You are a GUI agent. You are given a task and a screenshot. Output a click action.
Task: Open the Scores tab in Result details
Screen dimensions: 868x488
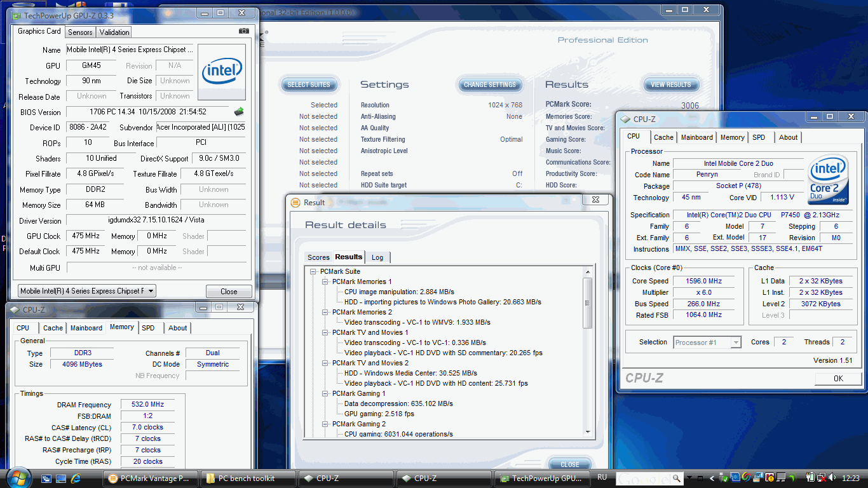318,257
